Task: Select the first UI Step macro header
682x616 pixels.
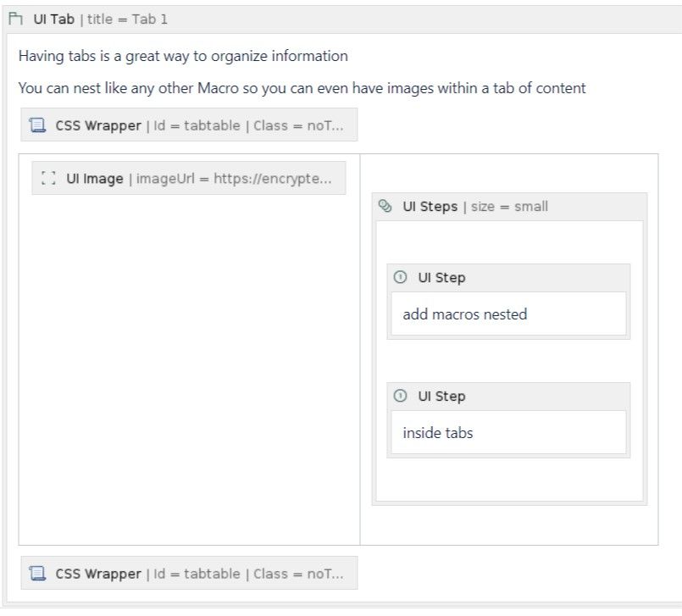Action: (x=508, y=278)
